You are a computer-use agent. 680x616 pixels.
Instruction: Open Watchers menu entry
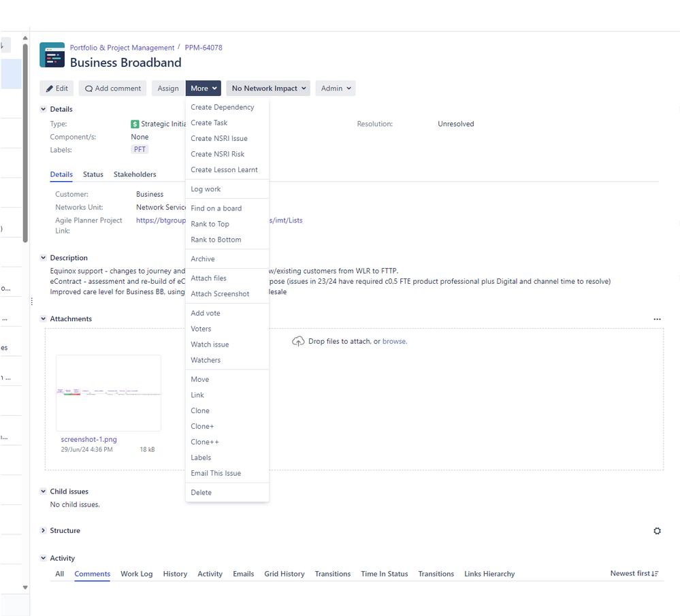[227, 360]
